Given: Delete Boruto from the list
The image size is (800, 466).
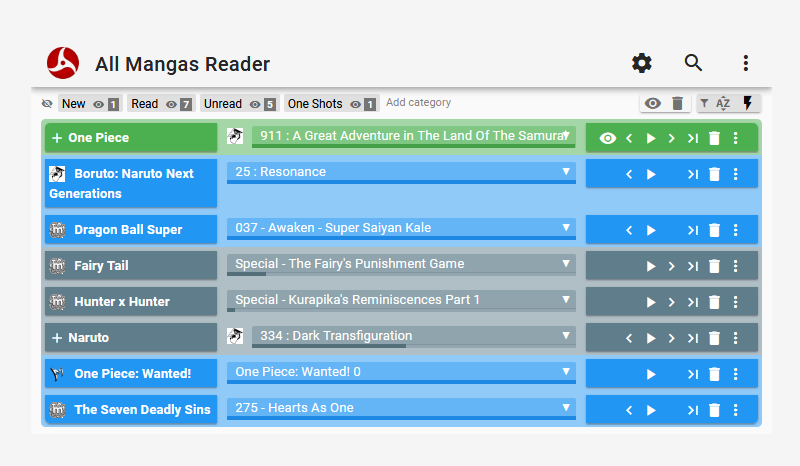Looking at the screenshot, I should [714, 175].
